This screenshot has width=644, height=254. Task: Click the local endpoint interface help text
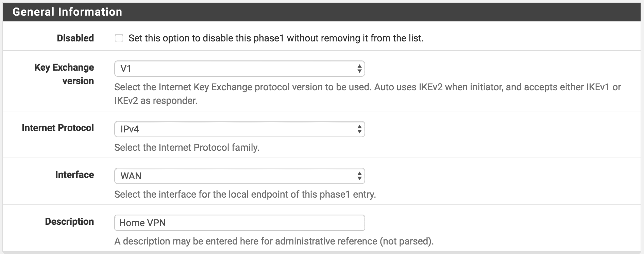point(245,194)
